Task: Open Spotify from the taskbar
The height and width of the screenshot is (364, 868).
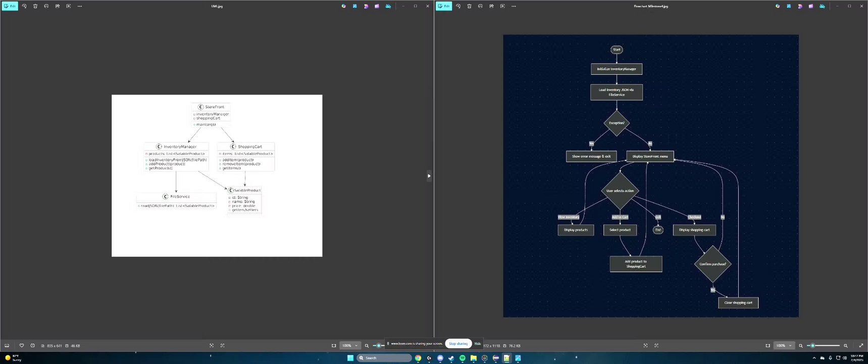Action: coord(463,358)
